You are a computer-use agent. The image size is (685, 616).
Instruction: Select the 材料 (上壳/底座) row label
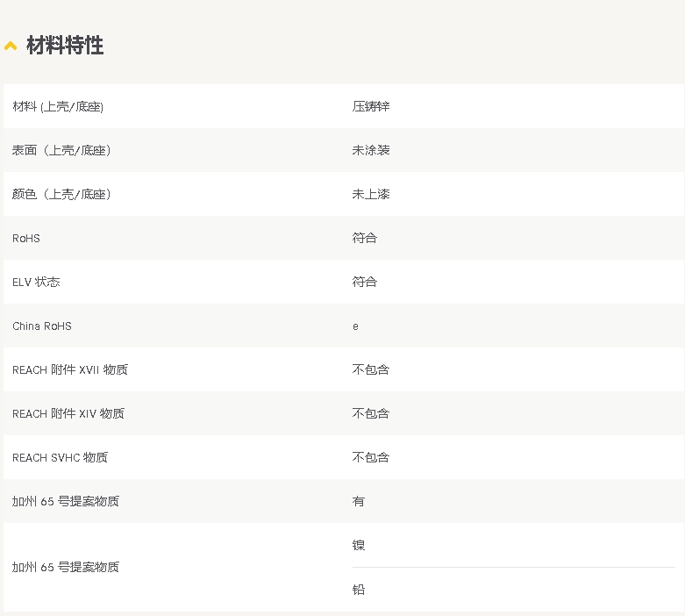58,106
